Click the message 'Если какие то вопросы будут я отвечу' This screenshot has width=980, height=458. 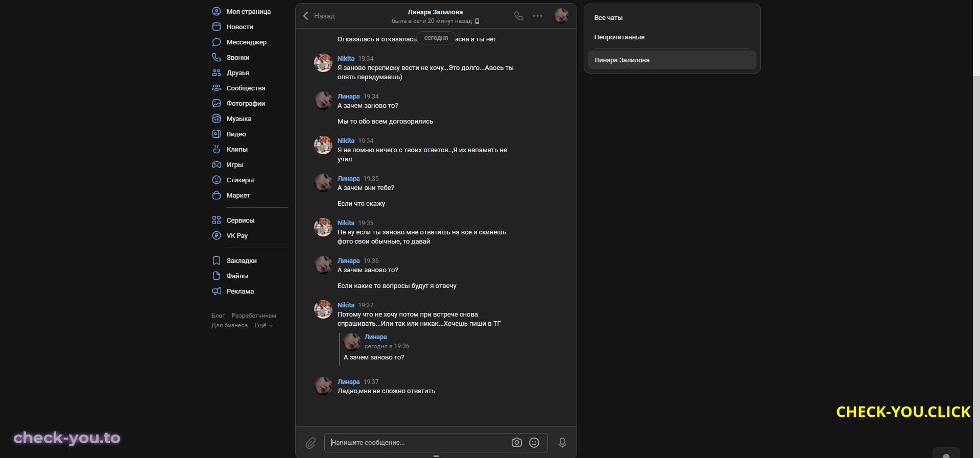coord(397,286)
